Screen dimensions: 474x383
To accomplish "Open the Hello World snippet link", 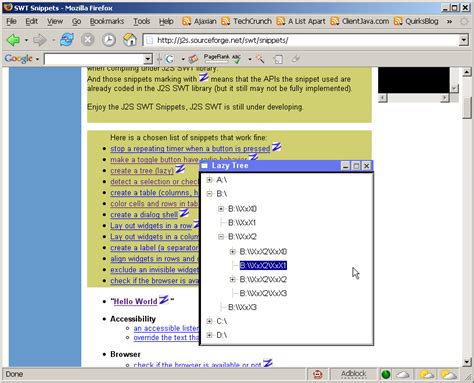I will pyautogui.click(x=135, y=301).
